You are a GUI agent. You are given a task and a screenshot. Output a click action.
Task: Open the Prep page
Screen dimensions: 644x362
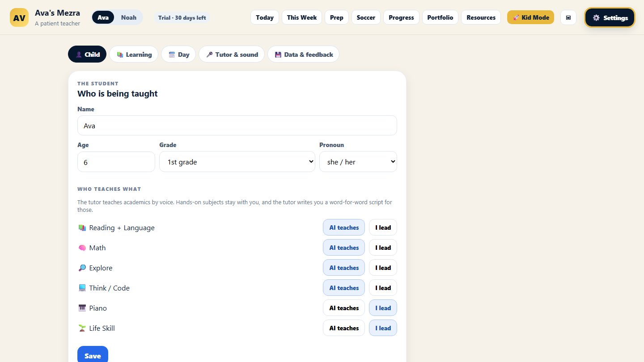[337, 17]
